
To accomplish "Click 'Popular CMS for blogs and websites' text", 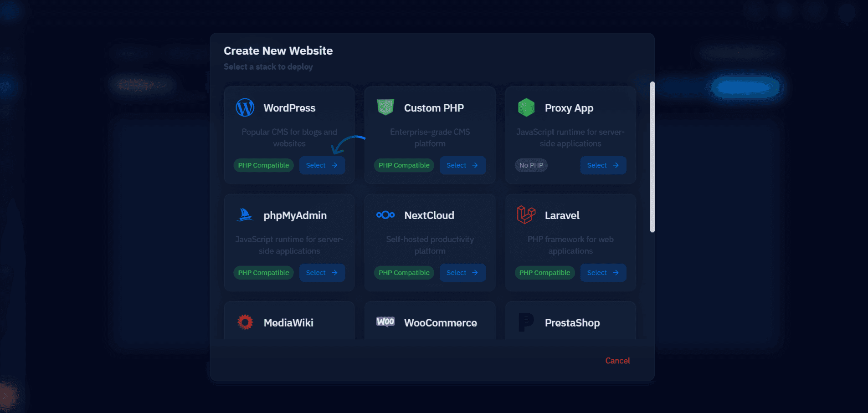I will point(289,138).
